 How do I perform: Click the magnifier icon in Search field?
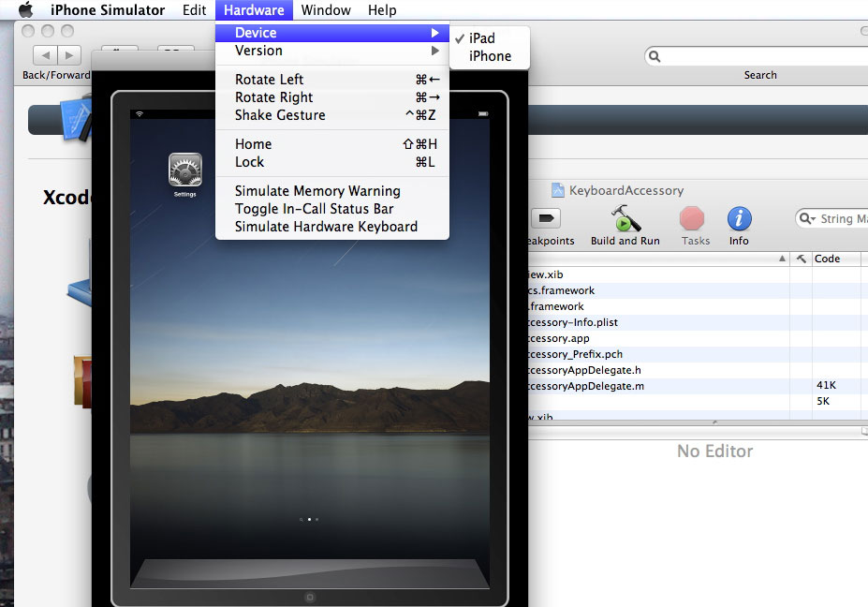coord(655,56)
